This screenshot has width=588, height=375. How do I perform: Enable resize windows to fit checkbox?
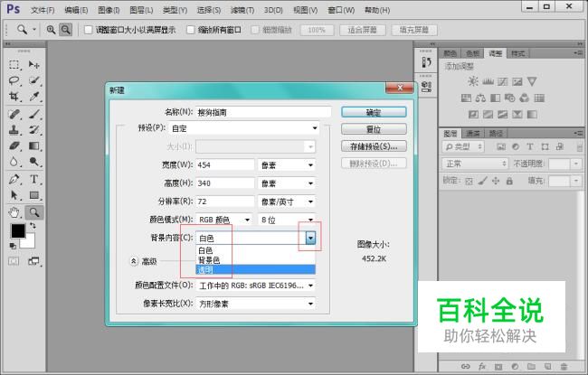pos(88,30)
